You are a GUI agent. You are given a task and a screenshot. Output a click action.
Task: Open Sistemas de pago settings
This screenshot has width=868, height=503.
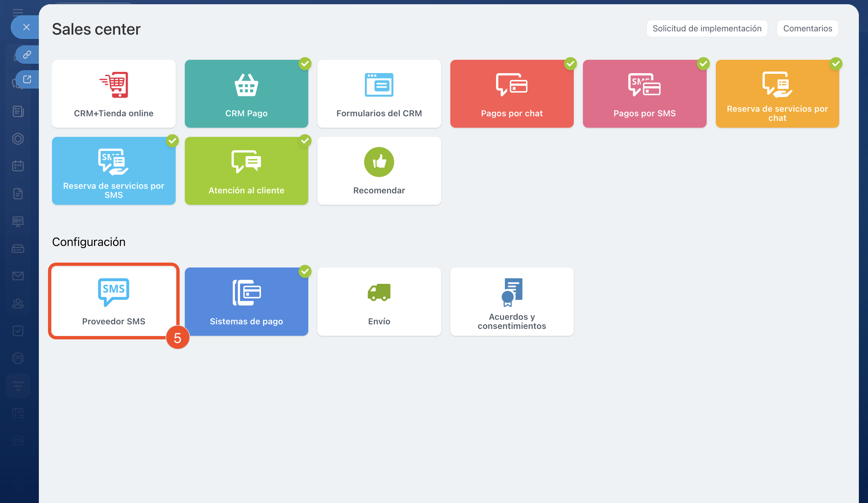tap(246, 301)
